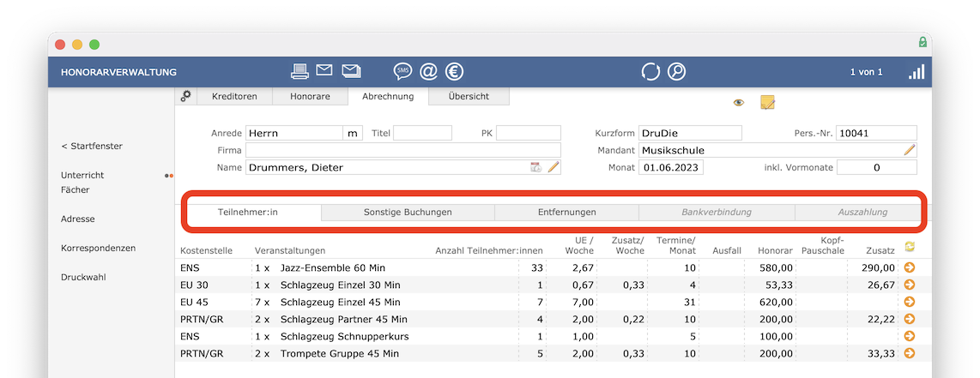Screen dimensions: 980x378
Task: Toggle the eye visibility icon
Action: pos(739,102)
